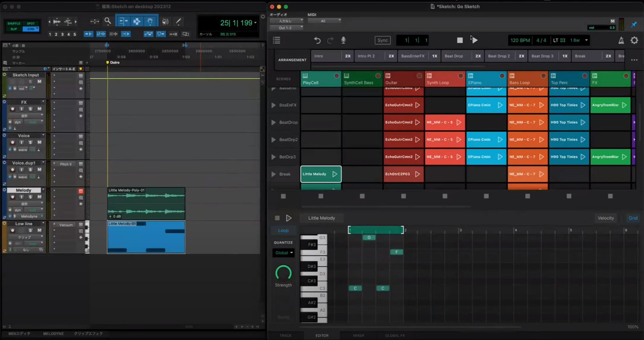Switch to the MIXER tab
Image resolution: width=644 pixels, height=340 pixels.
pos(358,336)
